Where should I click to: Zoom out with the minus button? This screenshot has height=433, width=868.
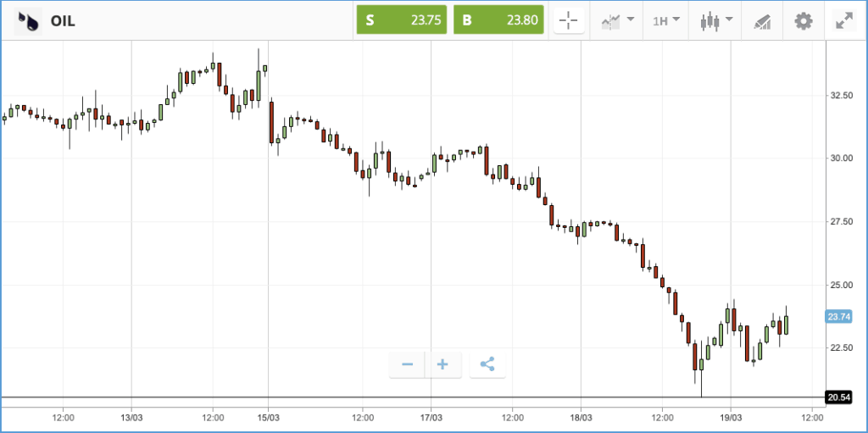tap(408, 364)
